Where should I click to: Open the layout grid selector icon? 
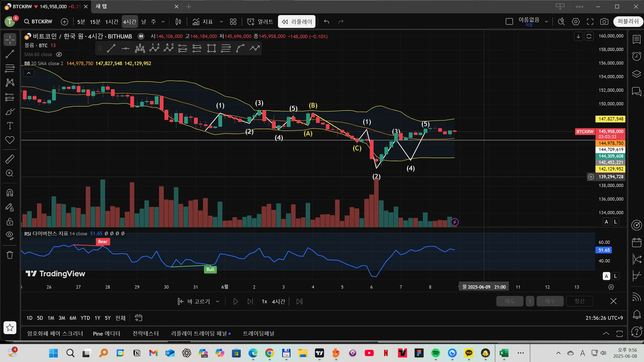[x=233, y=21]
